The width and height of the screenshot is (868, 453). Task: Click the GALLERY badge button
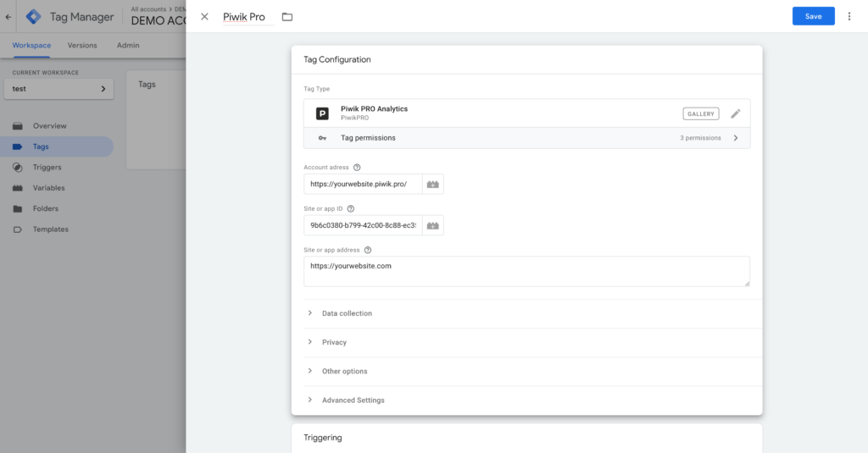tap(701, 113)
